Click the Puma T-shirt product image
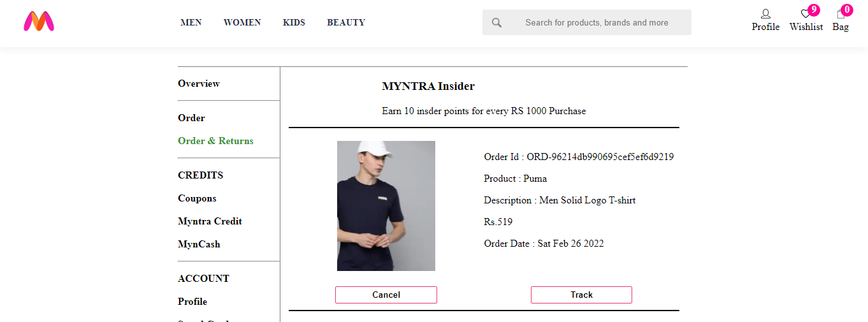 point(386,206)
